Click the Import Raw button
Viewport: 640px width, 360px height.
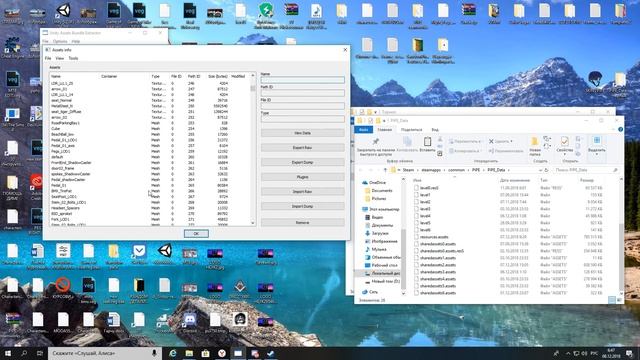[x=302, y=192]
